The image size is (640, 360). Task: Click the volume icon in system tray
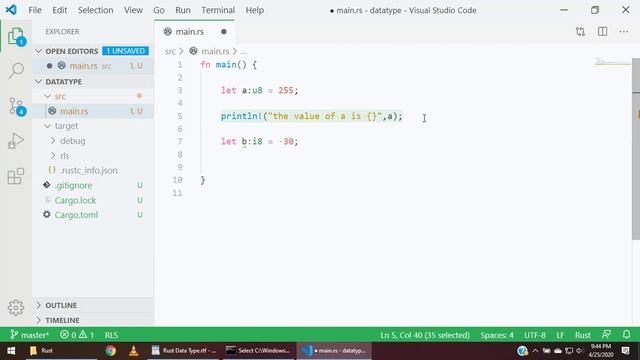[x=579, y=351]
